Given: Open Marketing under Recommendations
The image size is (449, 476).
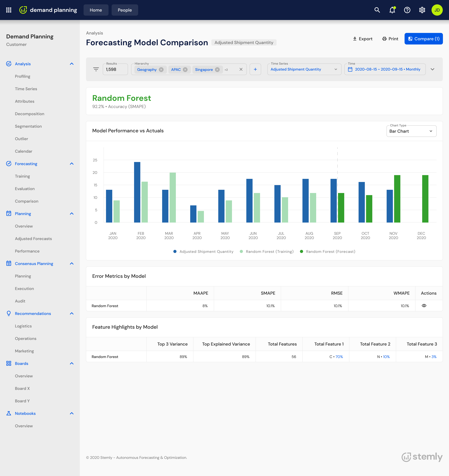Looking at the screenshot, I should 24,351.
